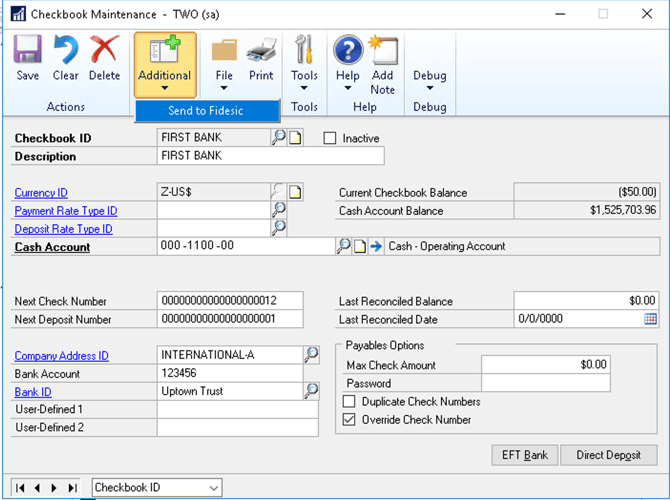Open Cash Account lookup magnifier
The image size is (670, 500).
[344, 246]
